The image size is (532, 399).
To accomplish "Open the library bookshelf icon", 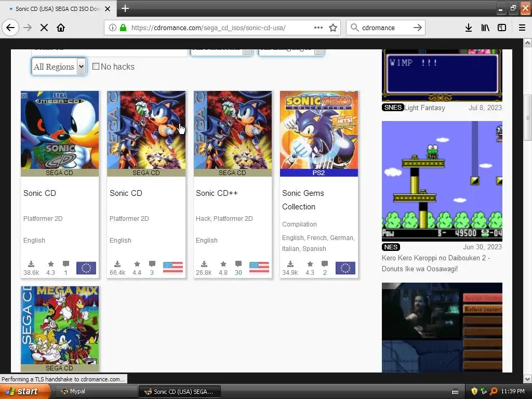I will pyautogui.click(x=485, y=28).
